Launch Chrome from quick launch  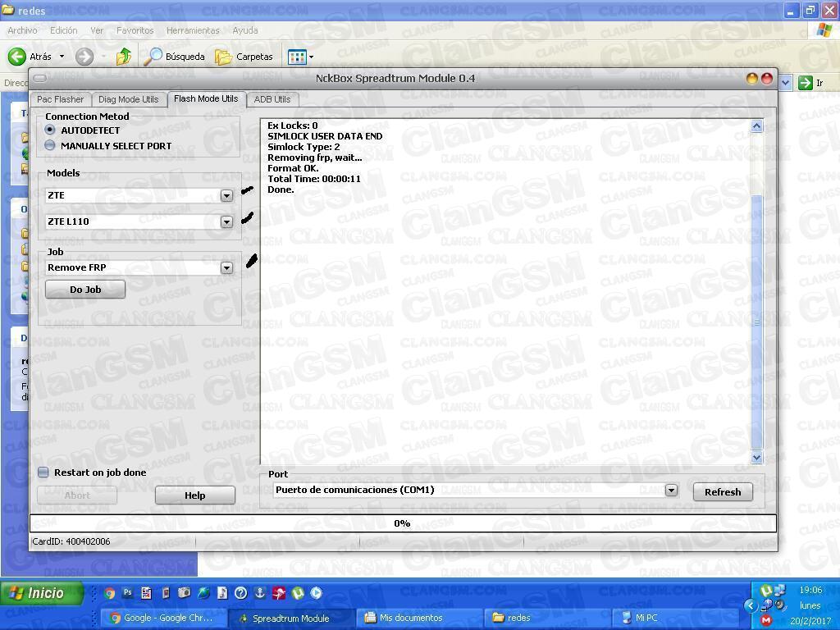(109, 593)
